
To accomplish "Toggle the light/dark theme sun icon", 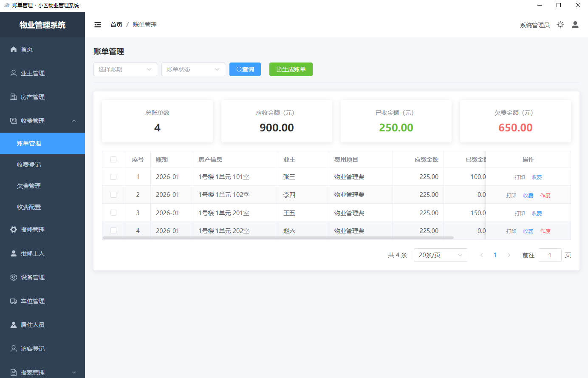I will click(560, 25).
